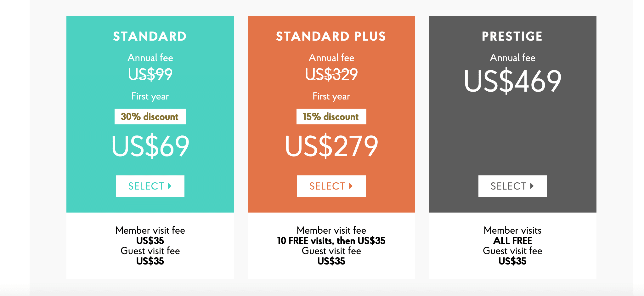
Task: Click the arrow icon on Prestige Select button
Action: click(532, 186)
